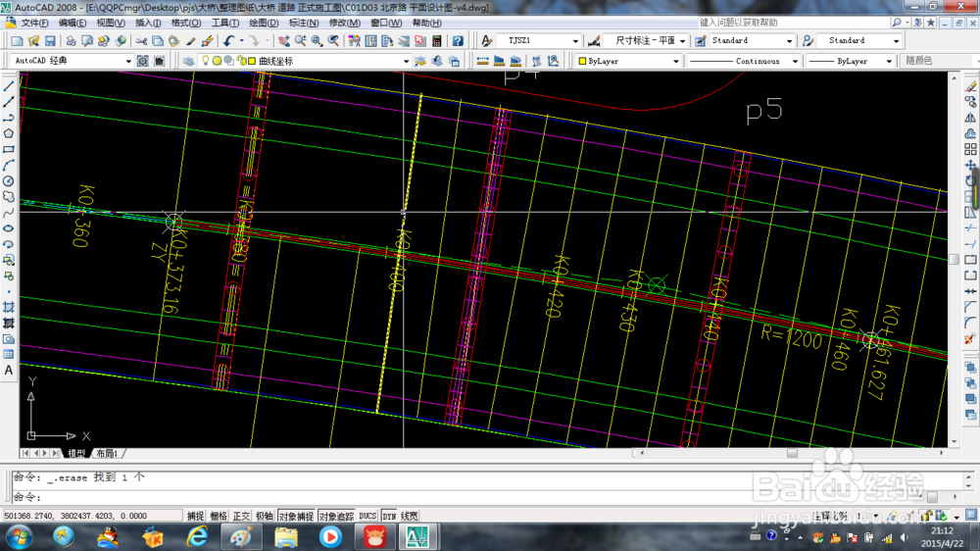Click the Erase tool in Modify toolbar

point(970,86)
